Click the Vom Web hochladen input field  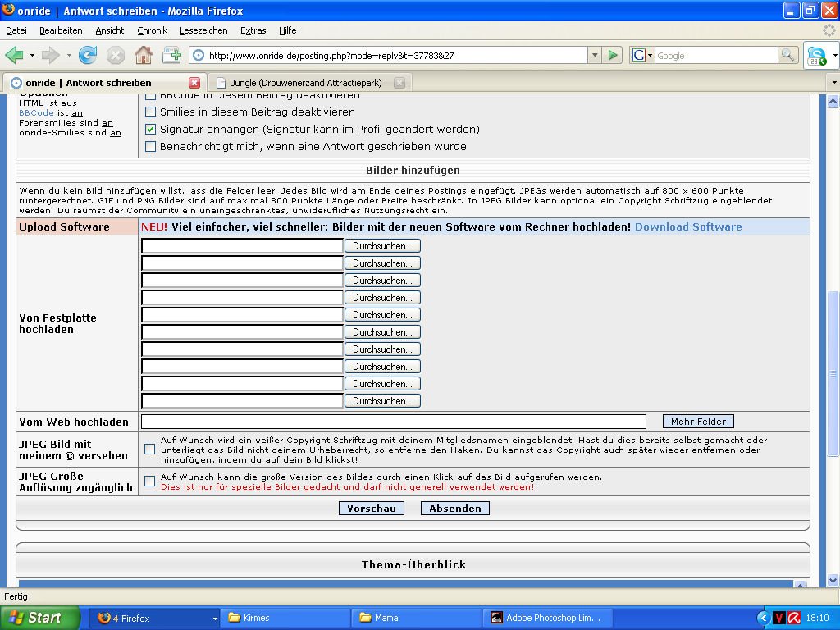click(392, 421)
